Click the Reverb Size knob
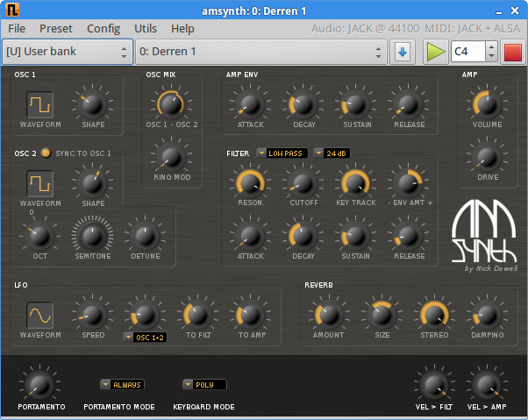The image size is (528, 420). pos(382,316)
